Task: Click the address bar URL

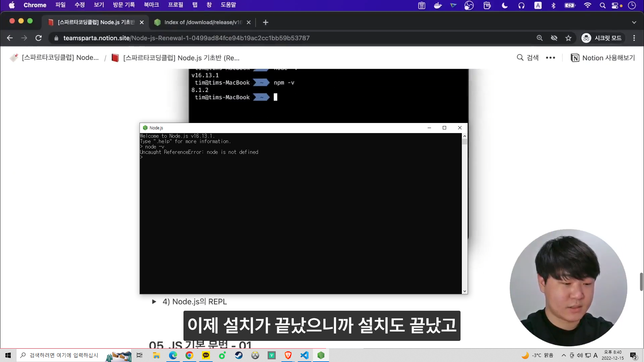Action: coord(186,38)
